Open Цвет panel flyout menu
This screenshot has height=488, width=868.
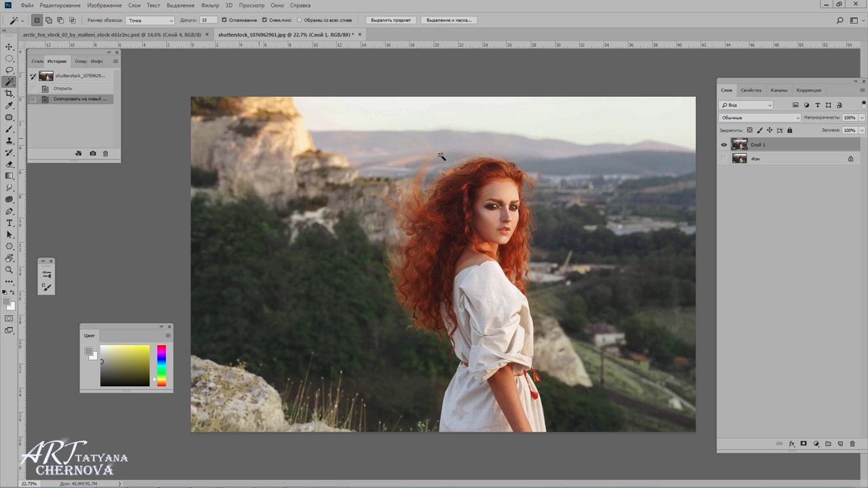168,335
